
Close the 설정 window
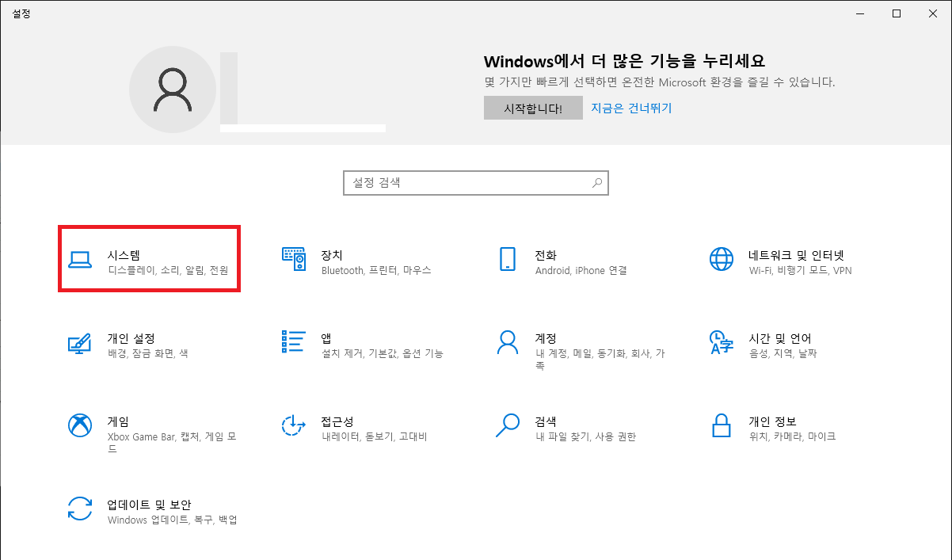(933, 13)
